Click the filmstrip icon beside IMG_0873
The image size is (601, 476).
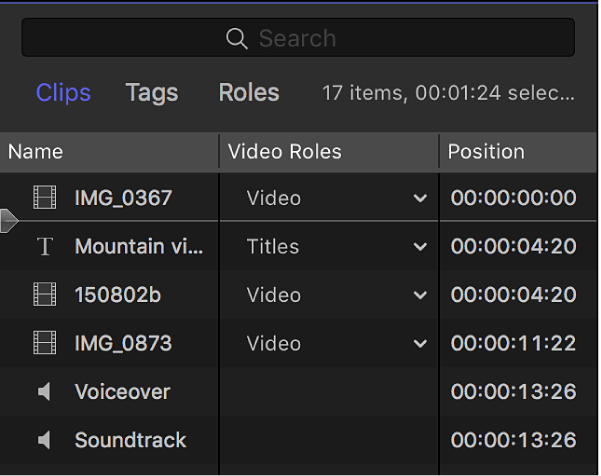pyautogui.click(x=44, y=344)
